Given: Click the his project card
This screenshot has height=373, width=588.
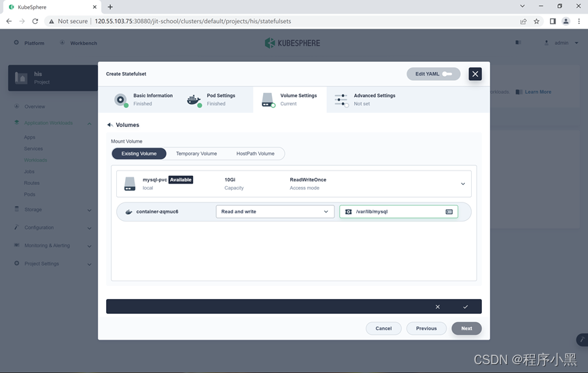Looking at the screenshot, I should click(x=53, y=78).
